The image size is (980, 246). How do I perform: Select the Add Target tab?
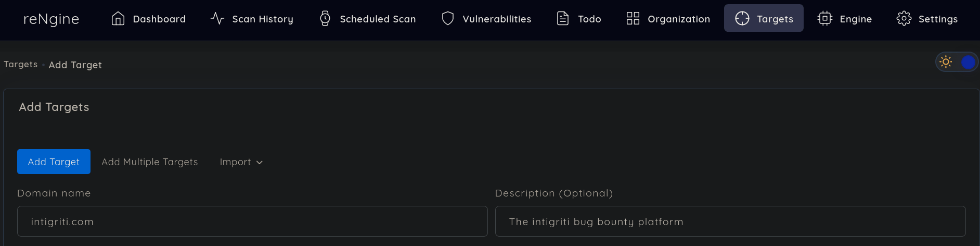click(54, 162)
